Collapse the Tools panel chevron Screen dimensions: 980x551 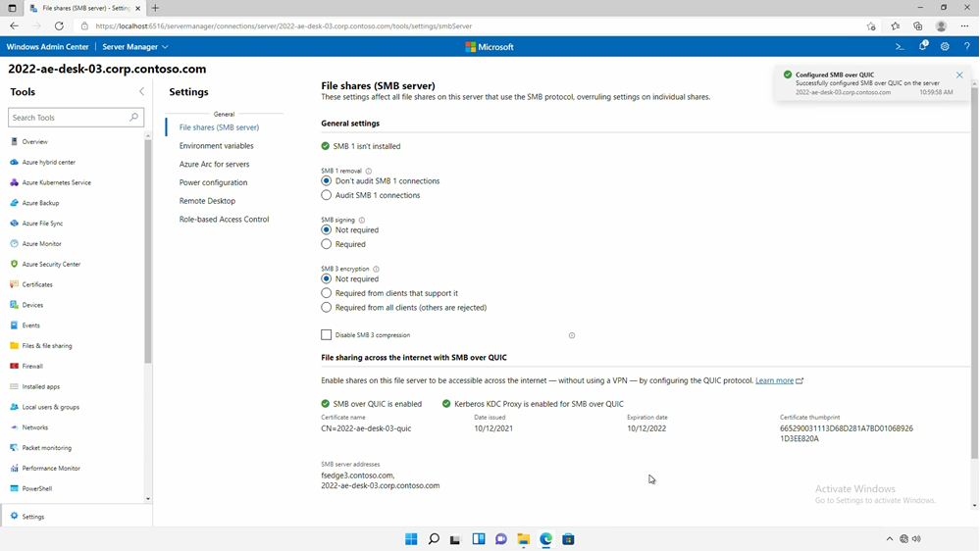(141, 92)
